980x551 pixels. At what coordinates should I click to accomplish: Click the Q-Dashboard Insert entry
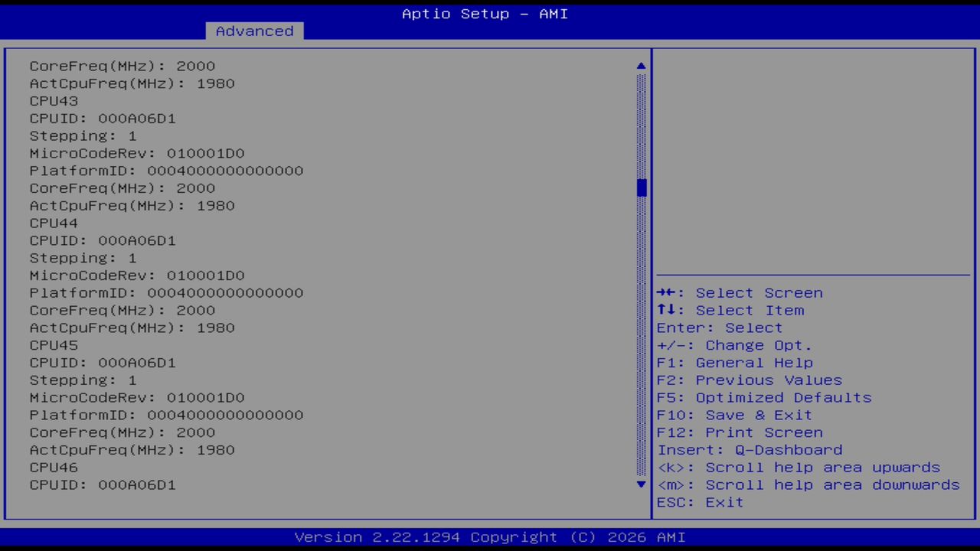click(x=750, y=449)
